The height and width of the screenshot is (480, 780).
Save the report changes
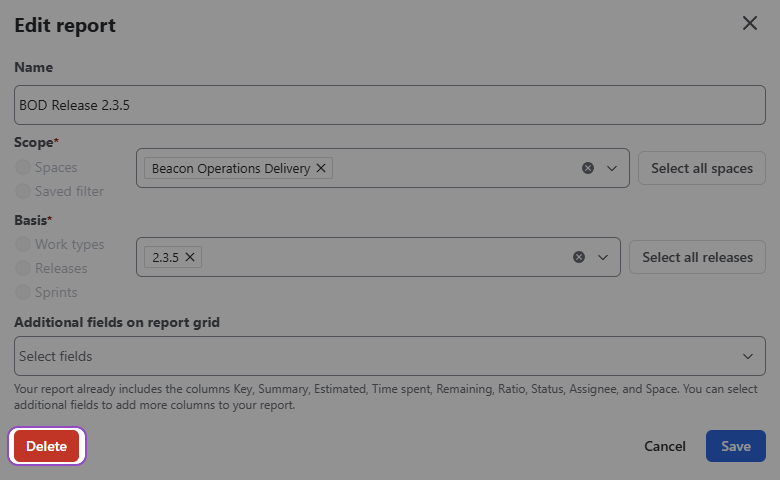click(x=735, y=446)
